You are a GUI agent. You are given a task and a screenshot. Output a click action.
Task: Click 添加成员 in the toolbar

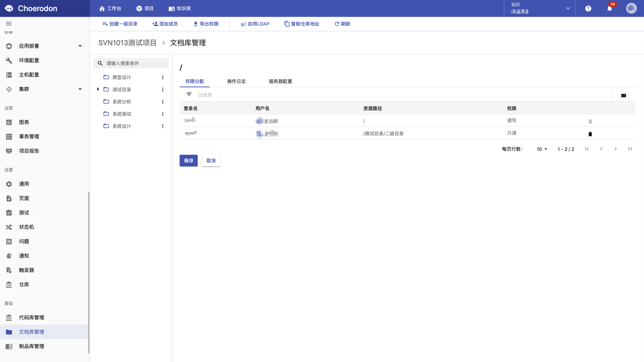tap(165, 24)
